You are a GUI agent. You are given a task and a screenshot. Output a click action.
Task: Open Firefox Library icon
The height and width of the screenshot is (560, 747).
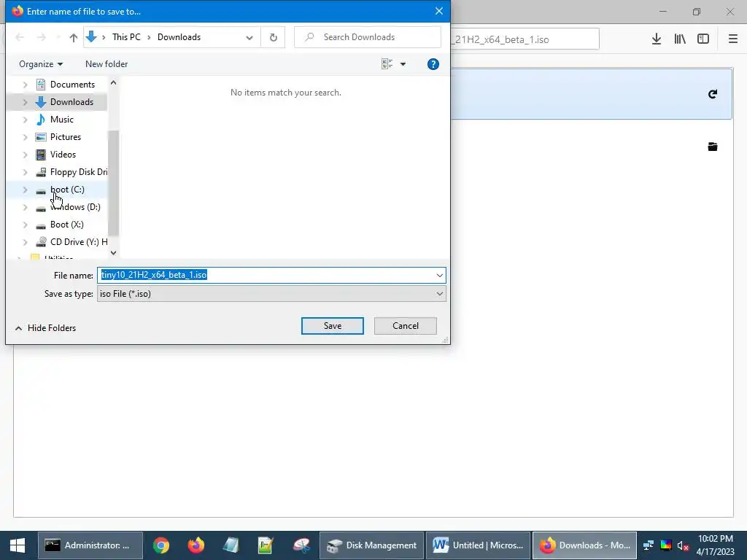[680, 39]
